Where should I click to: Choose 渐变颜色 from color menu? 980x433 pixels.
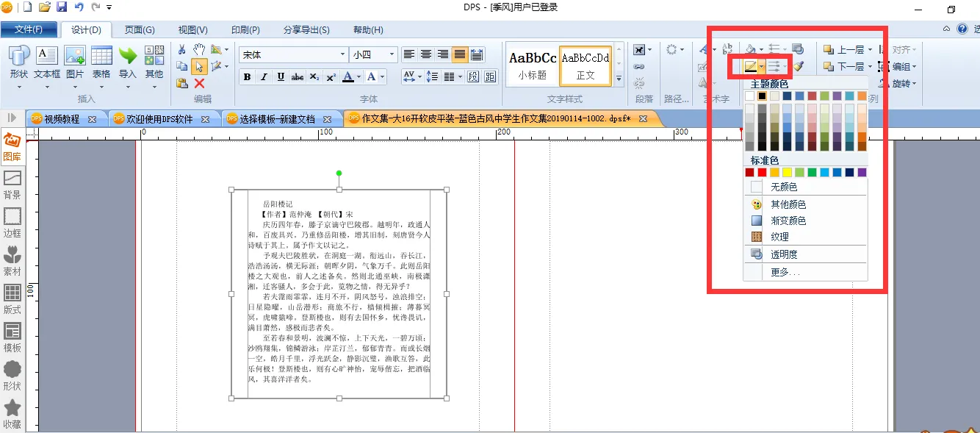(x=788, y=221)
